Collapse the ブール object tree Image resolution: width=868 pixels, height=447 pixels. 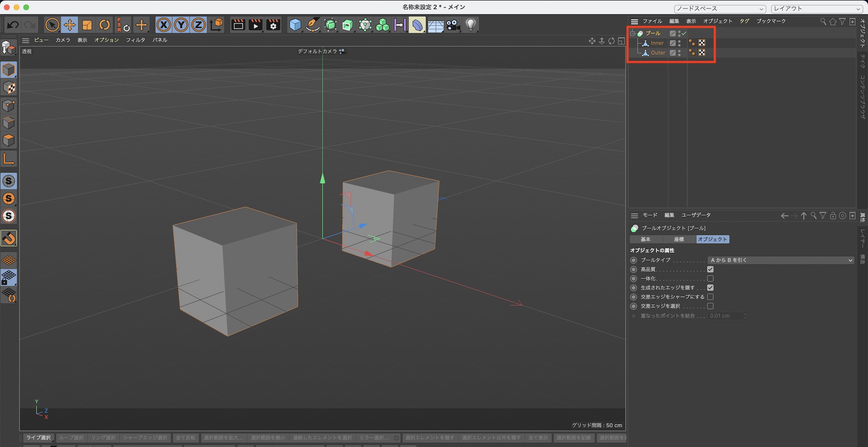pos(633,33)
